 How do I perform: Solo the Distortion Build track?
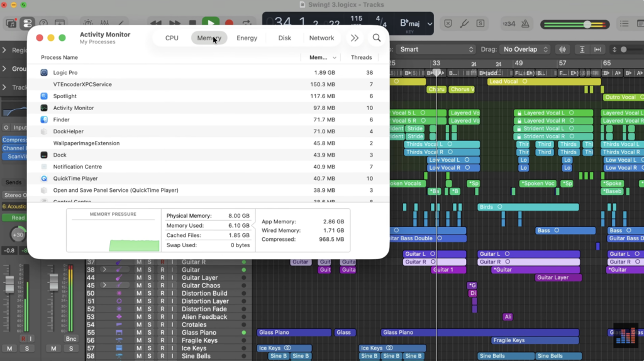150,293
